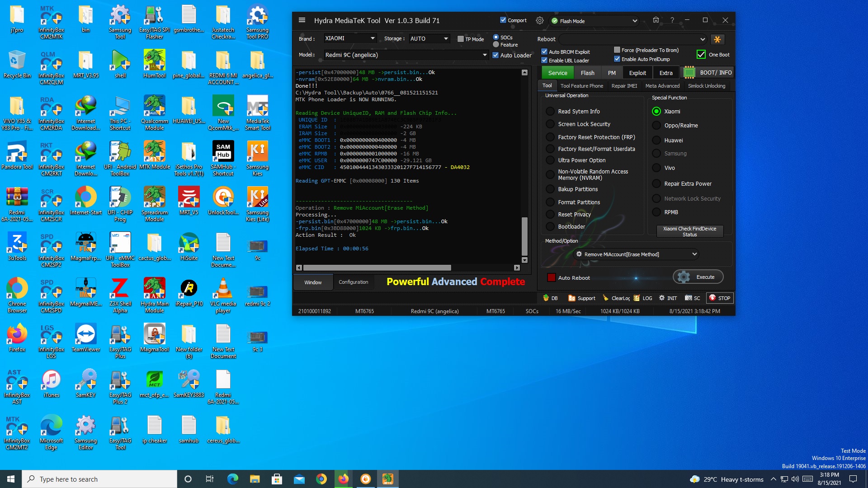
Task: Open File Explorer from taskbar
Action: [255, 479]
